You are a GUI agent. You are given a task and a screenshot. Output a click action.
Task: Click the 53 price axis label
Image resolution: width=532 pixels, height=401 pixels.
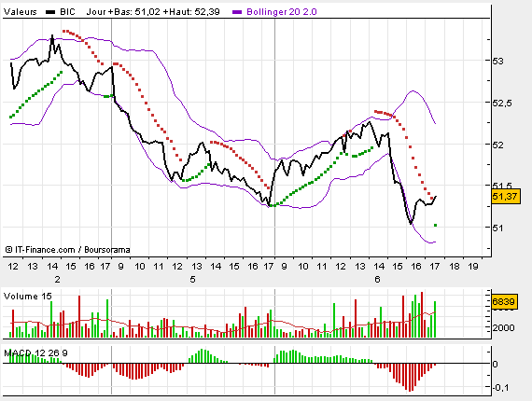point(497,62)
